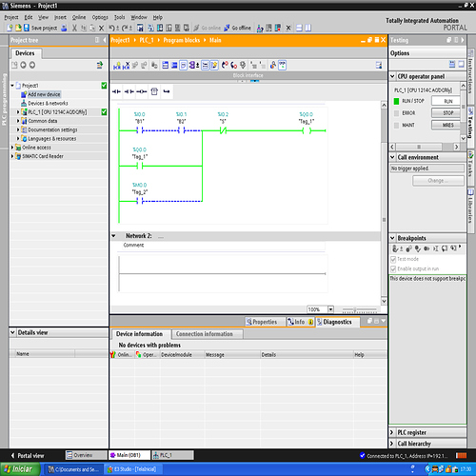Click the Cut scissors icon
This screenshot has height=476, width=476.
pyautogui.click(x=74, y=28)
